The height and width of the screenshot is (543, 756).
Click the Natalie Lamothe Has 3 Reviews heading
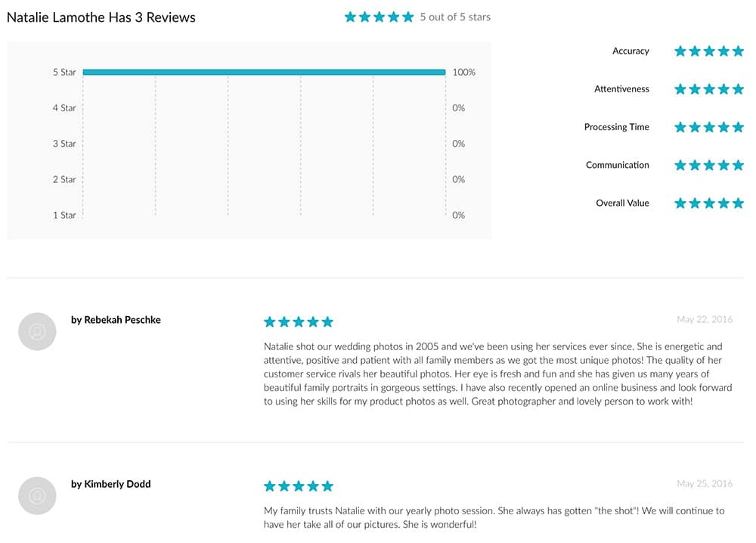coord(101,17)
